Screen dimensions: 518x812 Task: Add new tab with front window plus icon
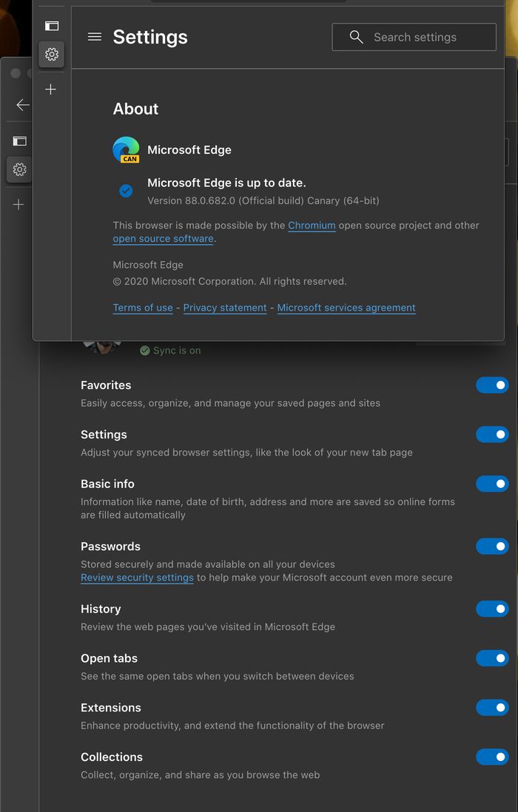pos(51,89)
